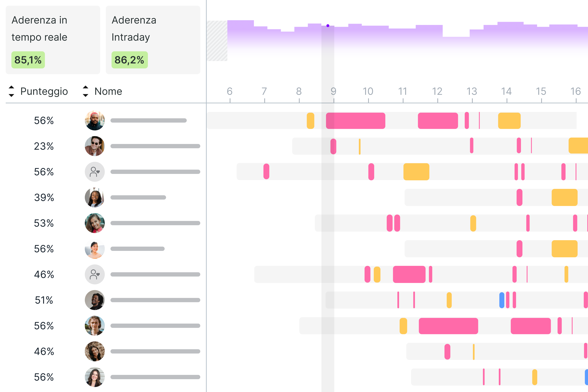588x392 pixels.
Task: Sort by Punteggio column arrows
Action: [11, 91]
